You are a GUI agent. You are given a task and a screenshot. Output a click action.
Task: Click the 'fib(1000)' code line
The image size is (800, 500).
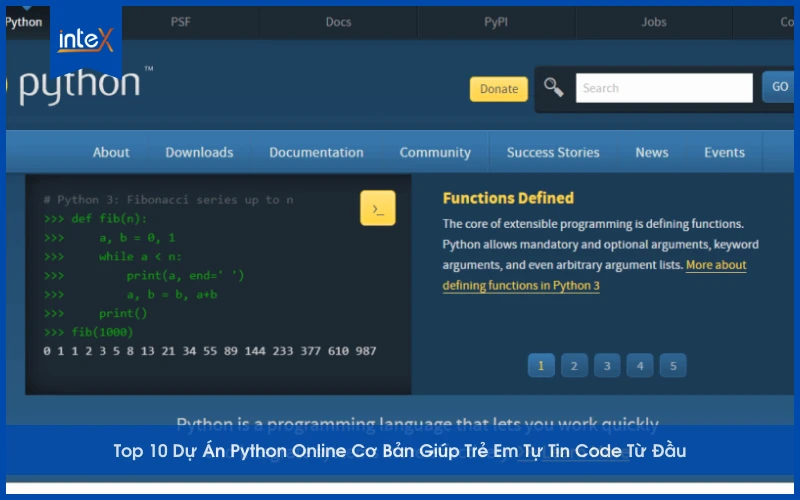(88, 332)
